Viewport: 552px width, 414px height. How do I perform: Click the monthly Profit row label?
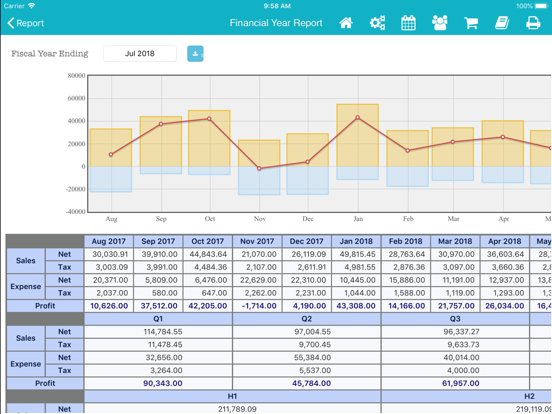coord(45,306)
